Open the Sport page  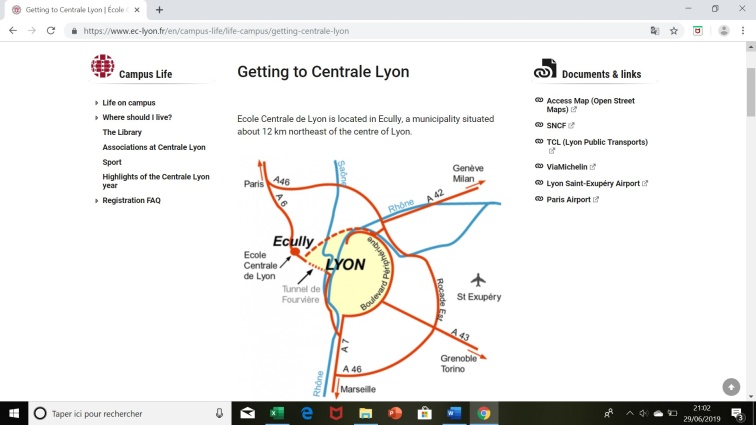[x=112, y=162]
